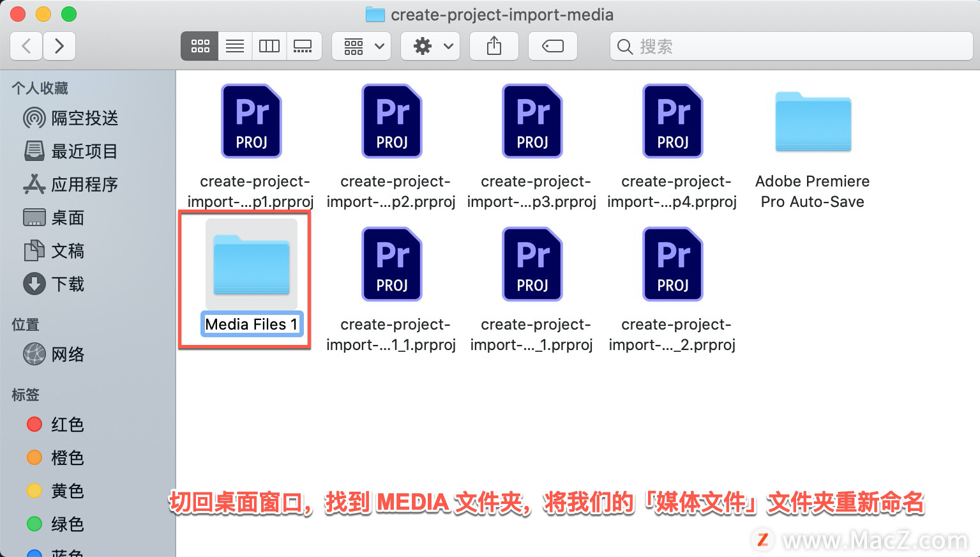Filter by 红色 red tag
Image resolution: width=980 pixels, height=557 pixels.
click(54, 425)
